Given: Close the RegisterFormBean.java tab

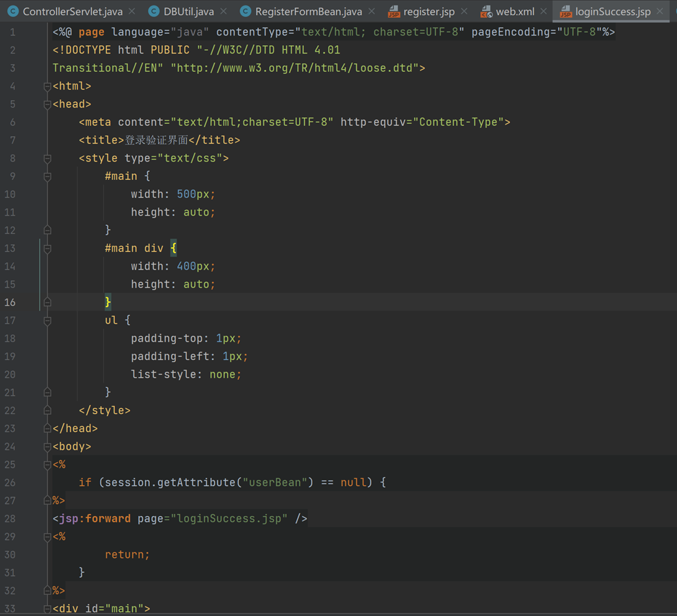Looking at the screenshot, I should pos(371,12).
